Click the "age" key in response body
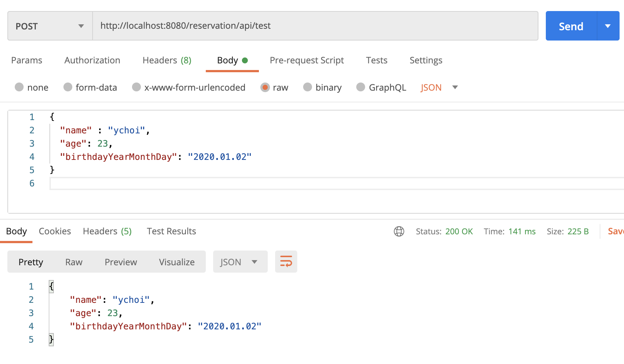Viewport: 624px width, 364px height. point(83,313)
